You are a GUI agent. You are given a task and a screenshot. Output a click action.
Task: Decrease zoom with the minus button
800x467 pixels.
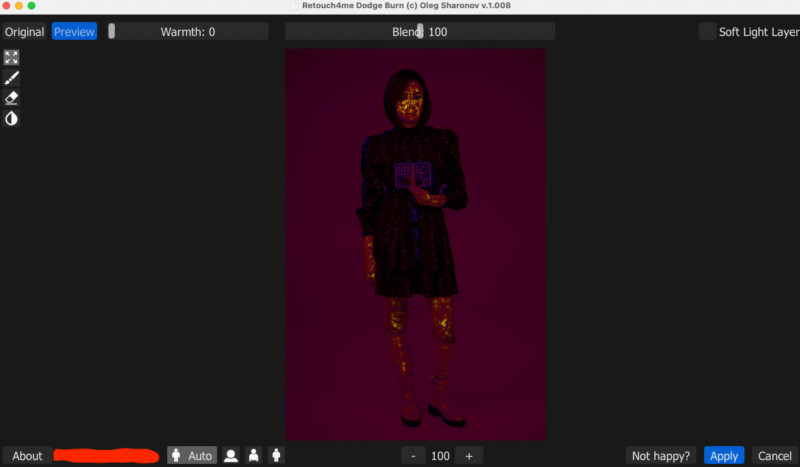click(x=413, y=456)
